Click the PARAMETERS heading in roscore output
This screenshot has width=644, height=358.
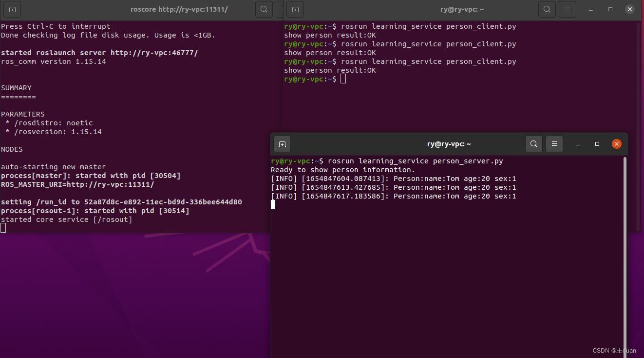pos(23,114)
